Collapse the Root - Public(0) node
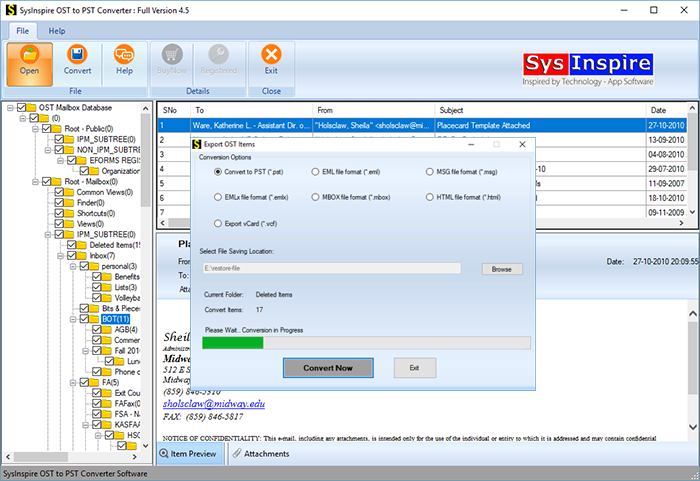 coord(35,129)
